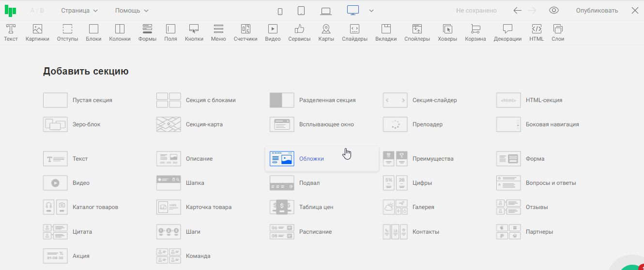
Task: Switch to mobile phone viewport
Action: click(280, 11)
